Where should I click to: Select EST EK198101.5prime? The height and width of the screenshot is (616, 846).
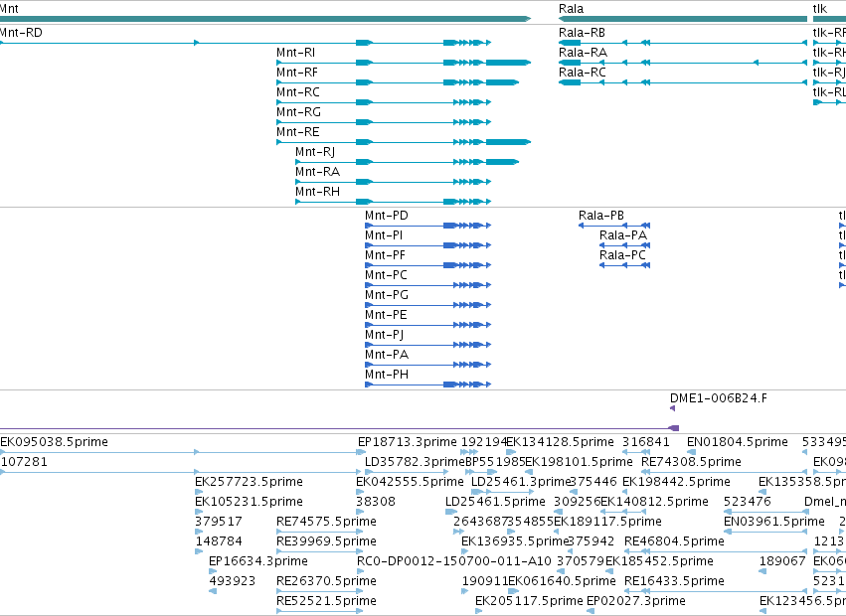click(x=579, y=462)
